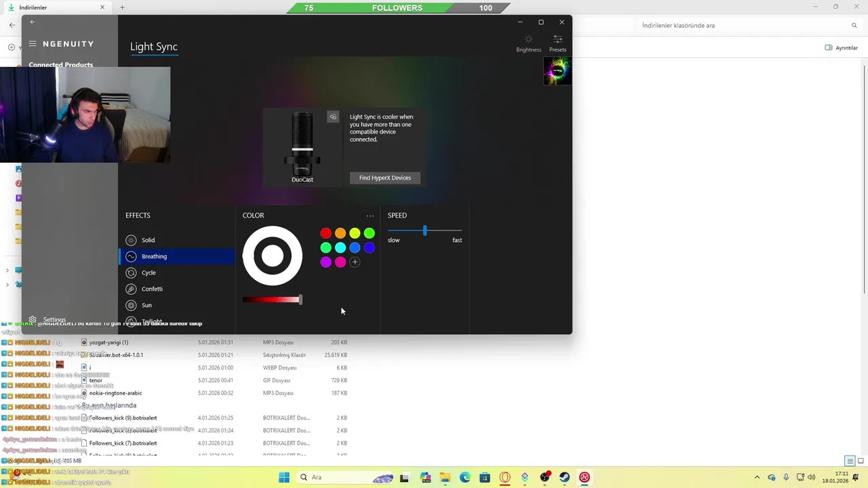
Task: Open the Presets panel
Action: (557, 43)
